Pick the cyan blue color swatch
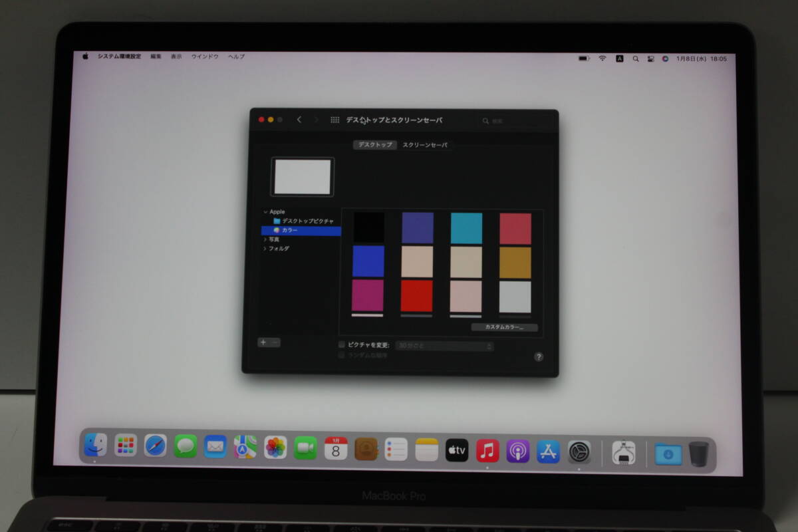The image size is (798, 532). tap(466, 228)
